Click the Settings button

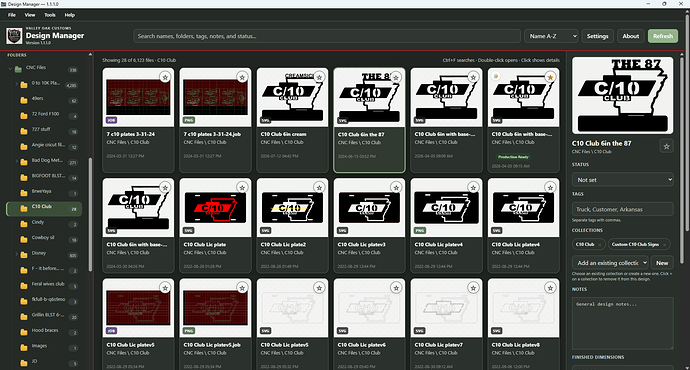597,36
